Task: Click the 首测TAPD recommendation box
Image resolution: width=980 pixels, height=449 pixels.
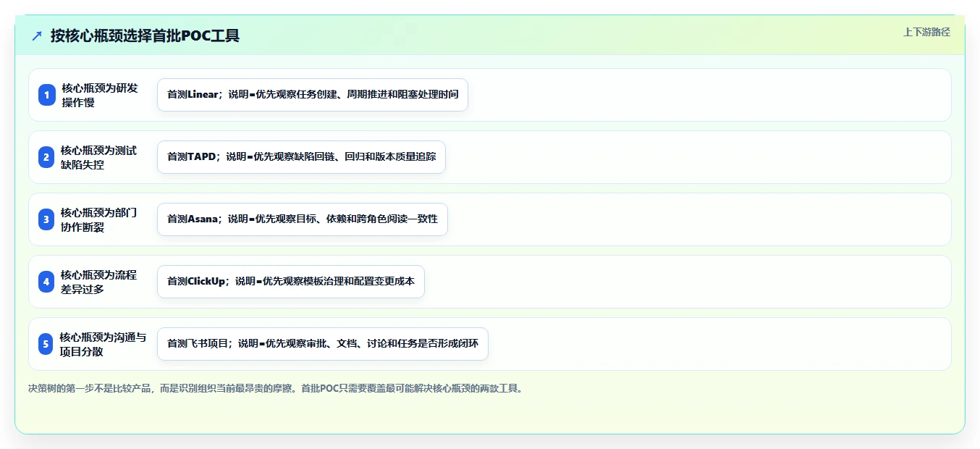Action: [x=301, y=157]
